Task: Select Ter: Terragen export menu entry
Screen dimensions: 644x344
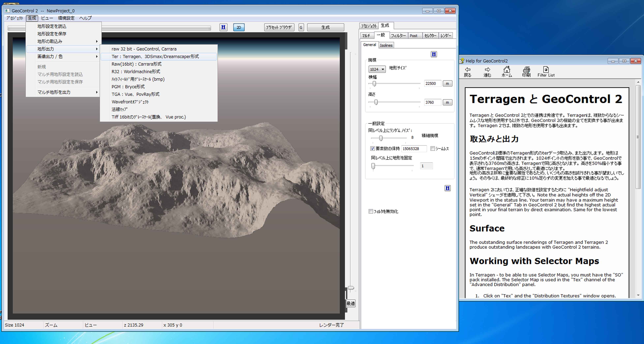Action: 155,57
